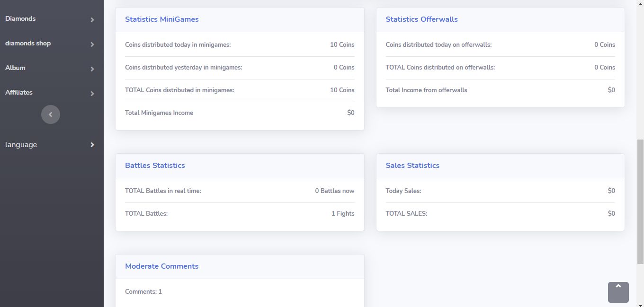Image resolution: width=644 pixels, height=307 pixels.
Task: Click the scroll-to-top arrow button
Action: (x=618, y=292)
